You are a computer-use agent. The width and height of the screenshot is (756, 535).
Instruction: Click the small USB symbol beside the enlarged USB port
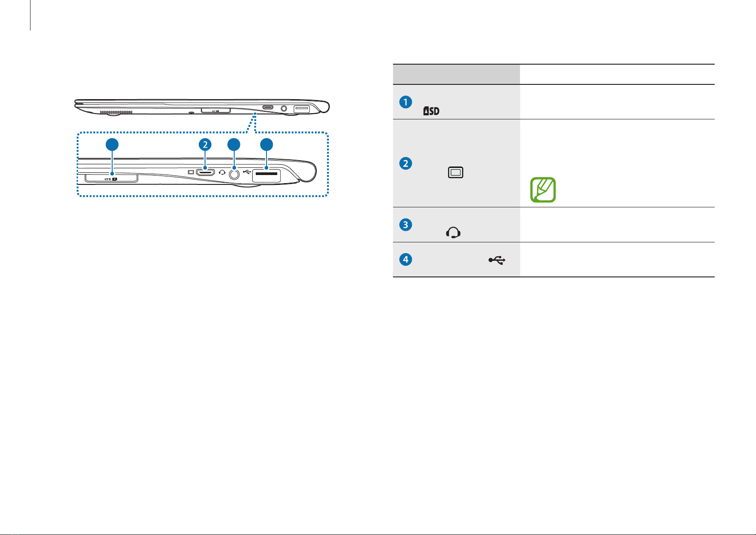(x=246, y=171)
